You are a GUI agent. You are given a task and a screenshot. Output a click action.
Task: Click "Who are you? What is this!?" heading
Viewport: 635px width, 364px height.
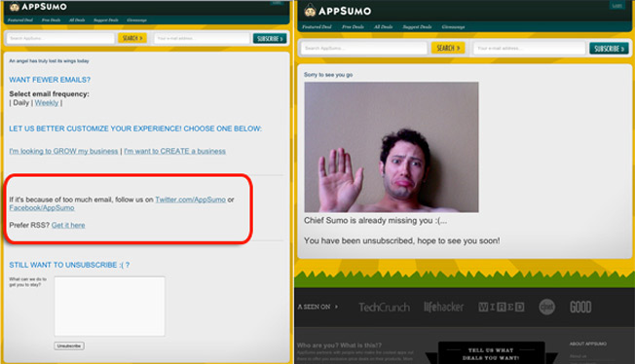pyautogui.click(x=339, y=346)
